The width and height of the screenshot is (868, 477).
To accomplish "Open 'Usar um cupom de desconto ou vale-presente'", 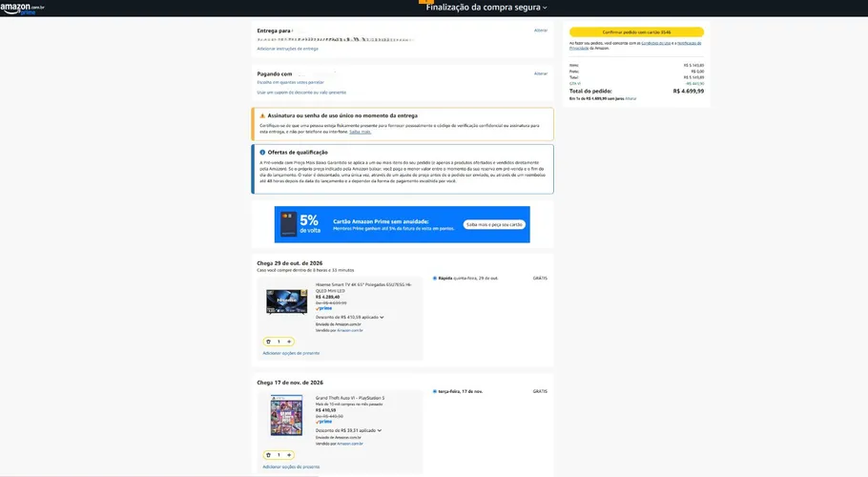I will point(301,93).
